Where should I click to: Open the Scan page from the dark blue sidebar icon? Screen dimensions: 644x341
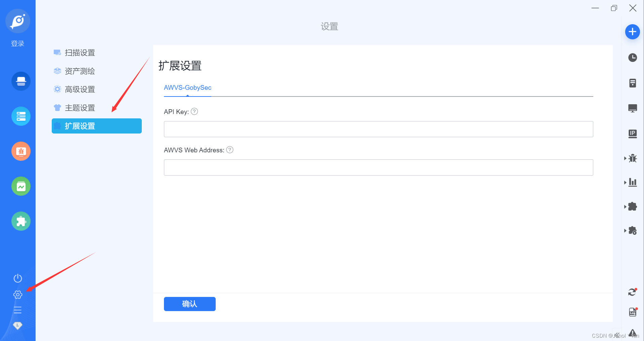(x=21, y=81)
